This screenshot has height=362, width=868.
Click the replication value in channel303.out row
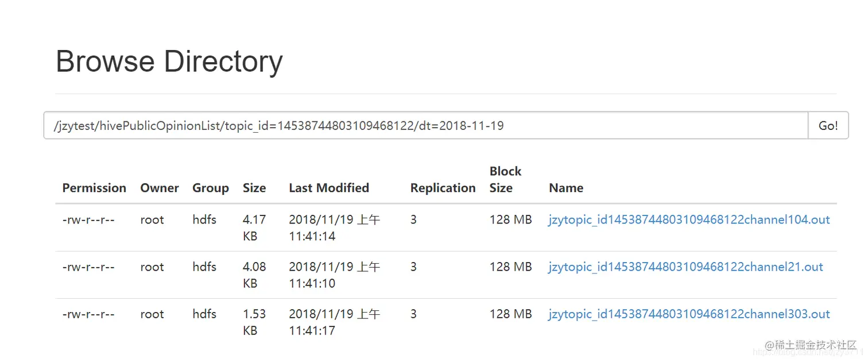[x=413, y=314]
